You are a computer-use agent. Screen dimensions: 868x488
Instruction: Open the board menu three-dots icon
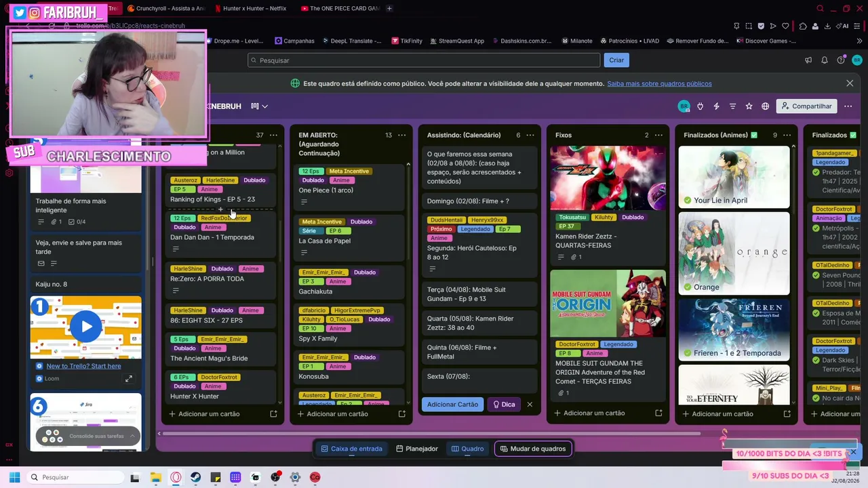[x=848, y=106]
